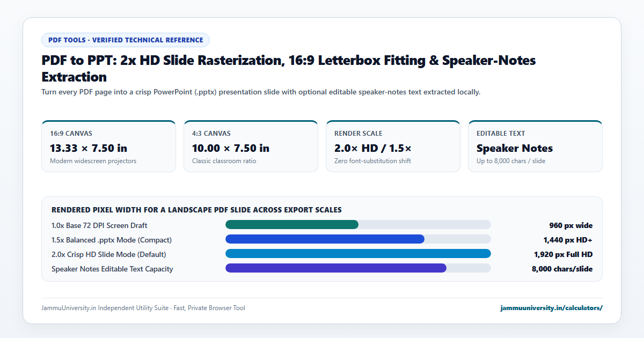Image resolution: width=644 pixels, height=338 pixels.
Task: Click the 1.5x Balanced .pptx Mode bar
Action: 358,239
